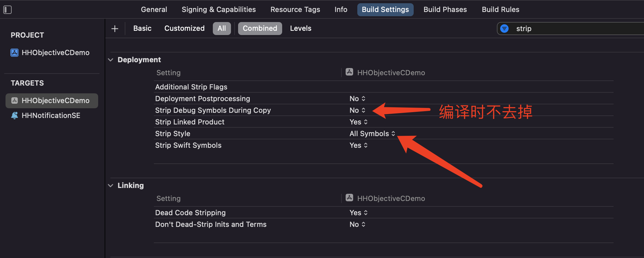Select Deployment Postprocessing setting name

[202, 99]
